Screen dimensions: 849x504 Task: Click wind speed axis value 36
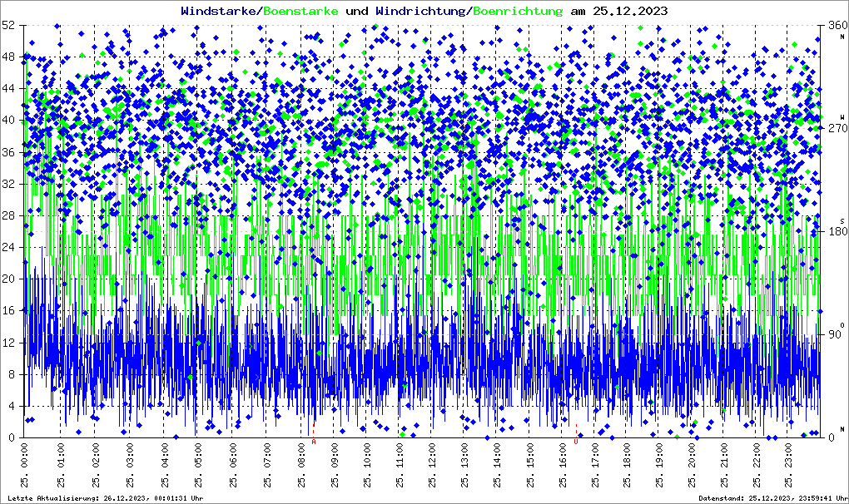click(7, 152)
